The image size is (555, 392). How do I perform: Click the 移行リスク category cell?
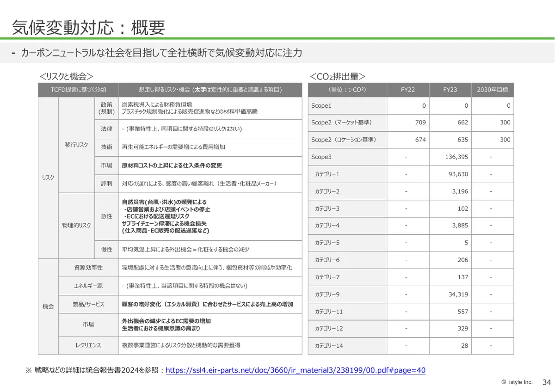pos(76,145)
